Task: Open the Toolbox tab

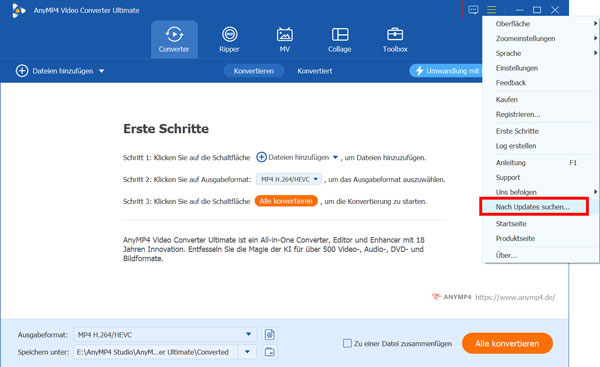Action: pyautogui.click(x=395, y=39)
